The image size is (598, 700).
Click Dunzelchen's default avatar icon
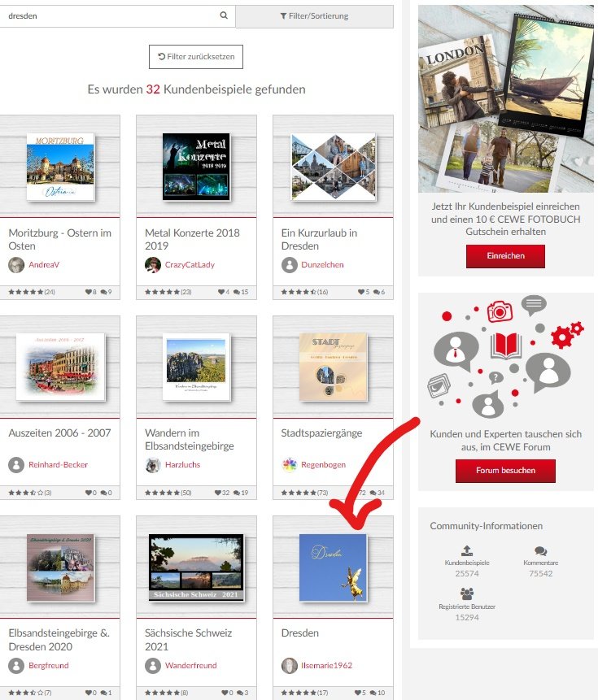pos(290,265)
